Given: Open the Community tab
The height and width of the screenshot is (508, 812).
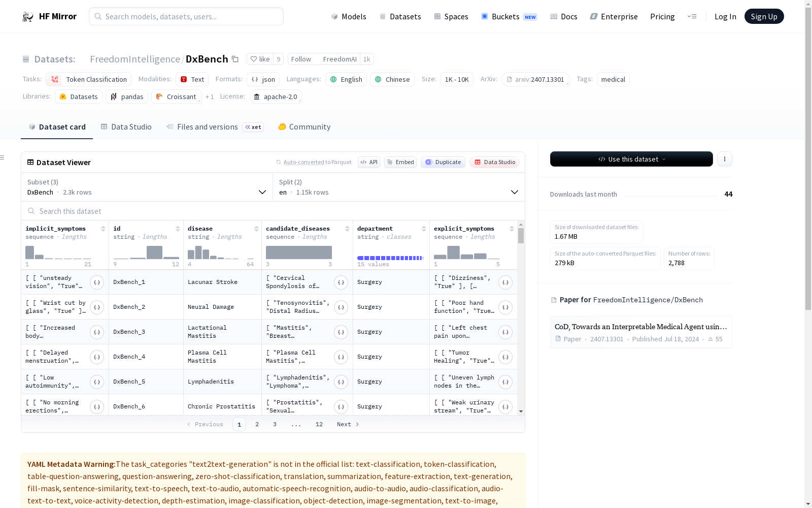Looking at the screenshot, I should pos(304,127).
